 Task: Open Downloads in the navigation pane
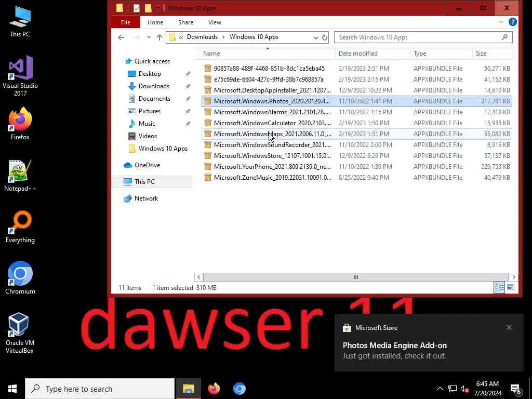tap(154, 86)
